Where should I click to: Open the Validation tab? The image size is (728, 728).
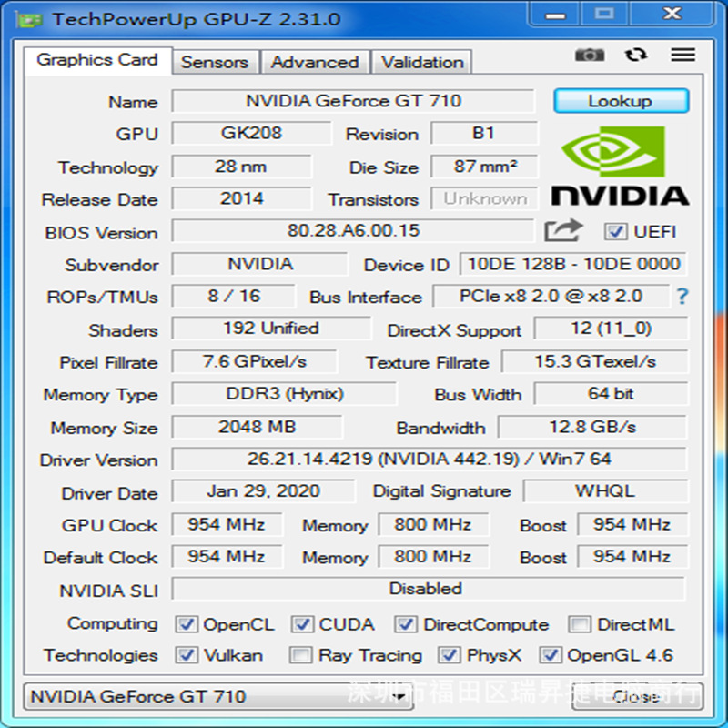click(421, 63)
